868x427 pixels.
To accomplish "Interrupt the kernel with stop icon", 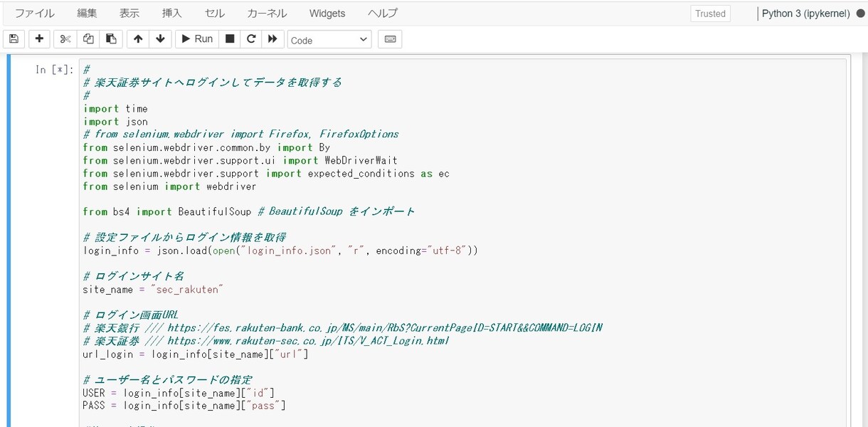I will (x=229, y=39).
